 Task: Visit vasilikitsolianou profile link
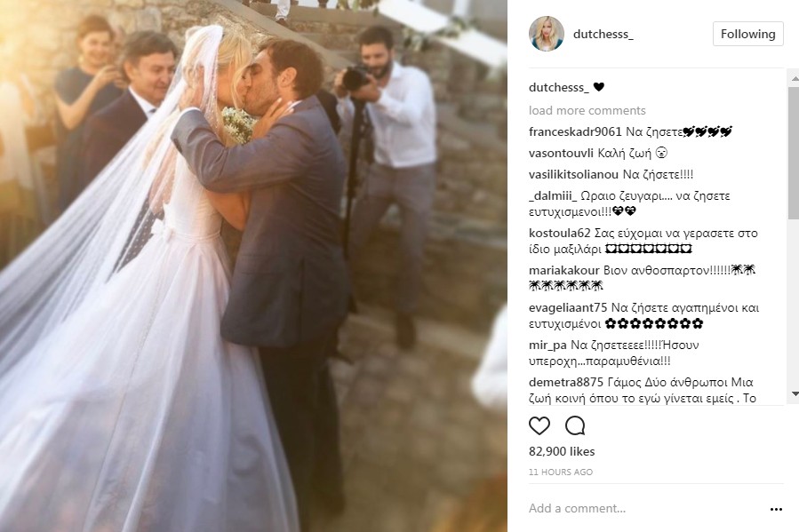click(x=574, y=175)
